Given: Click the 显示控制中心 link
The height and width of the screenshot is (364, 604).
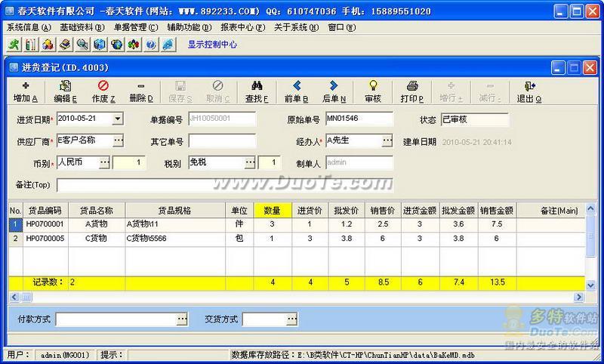Looking at the screenshot, I should pyautogui.click(x=212, y=45).
